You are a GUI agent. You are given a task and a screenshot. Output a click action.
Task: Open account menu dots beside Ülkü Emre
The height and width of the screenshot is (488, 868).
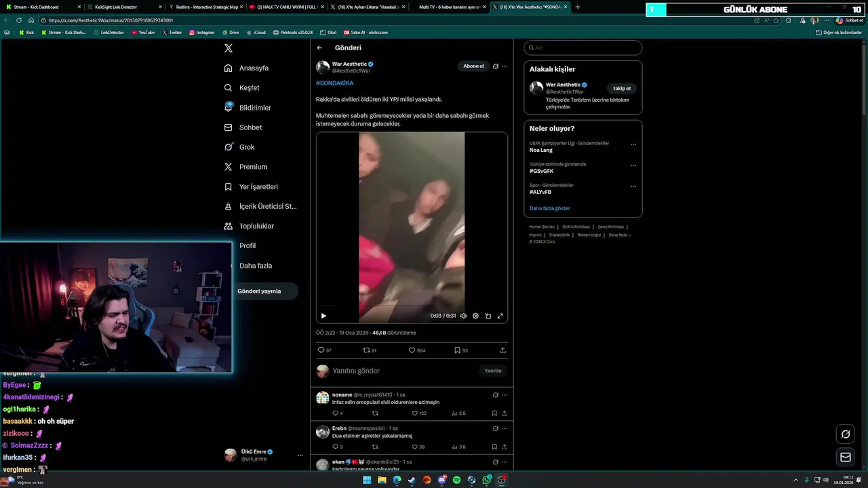[x=300, y=455]
